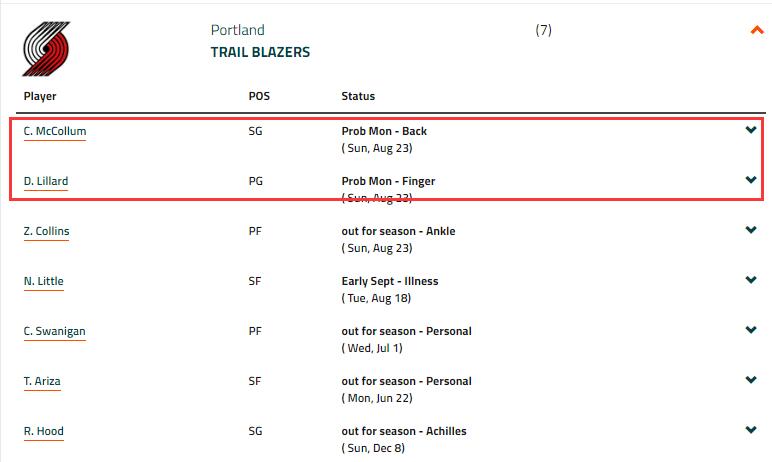Open D. Lillard player page

46,181
